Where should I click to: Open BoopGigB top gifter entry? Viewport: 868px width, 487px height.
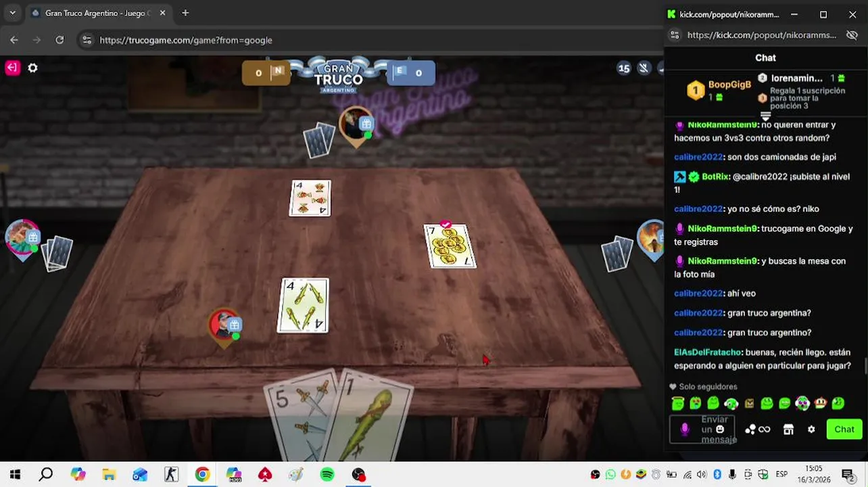click(x=719, y=90)
